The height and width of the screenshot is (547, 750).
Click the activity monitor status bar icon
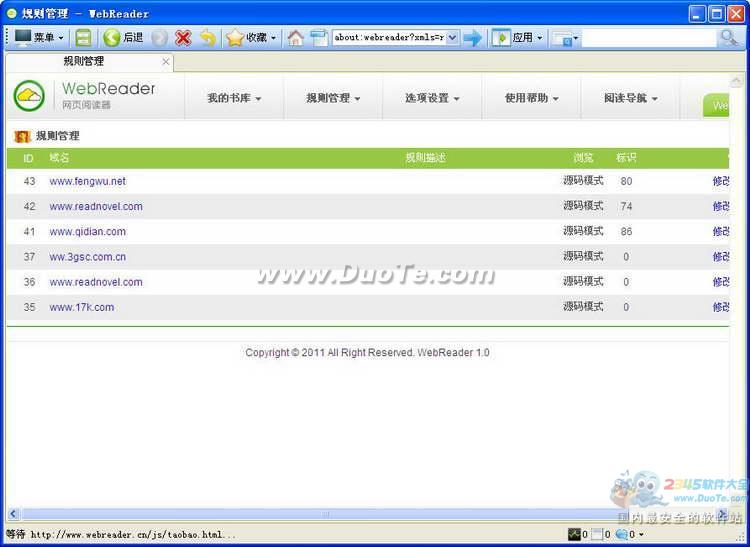pyautogui.click(x=574, y=534)
